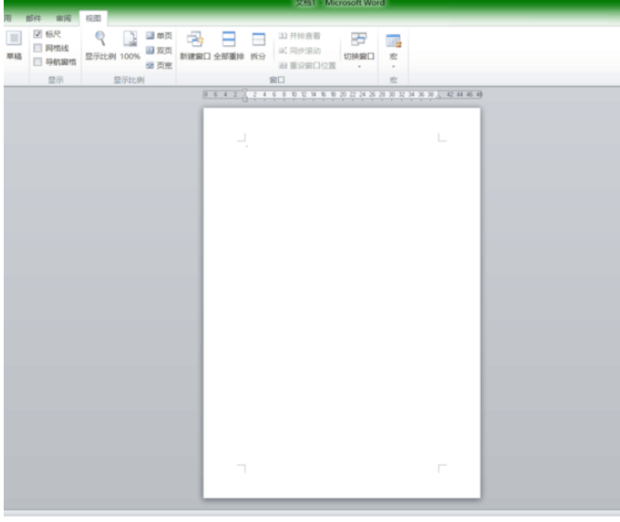Open the View (视图) ribbon tab
Image resolution: width=620 pixels, height=522 pixels.
[93, 18]
